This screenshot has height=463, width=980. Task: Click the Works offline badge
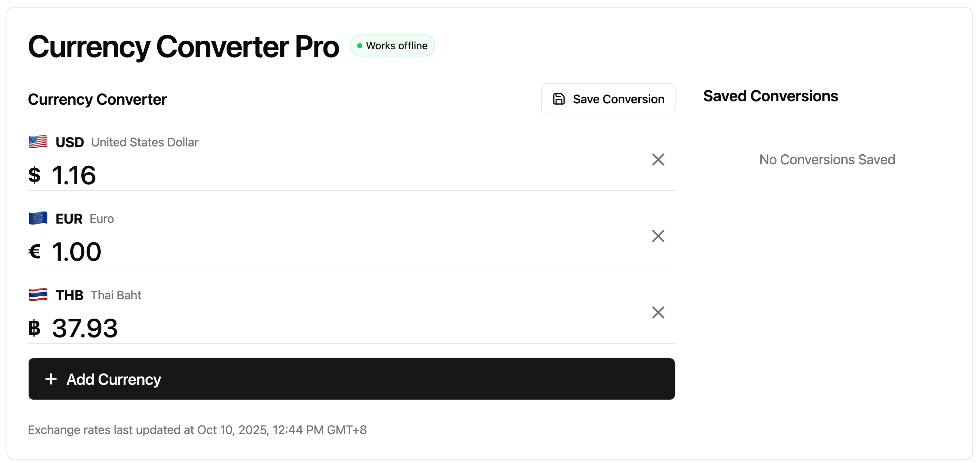point(392,45)
